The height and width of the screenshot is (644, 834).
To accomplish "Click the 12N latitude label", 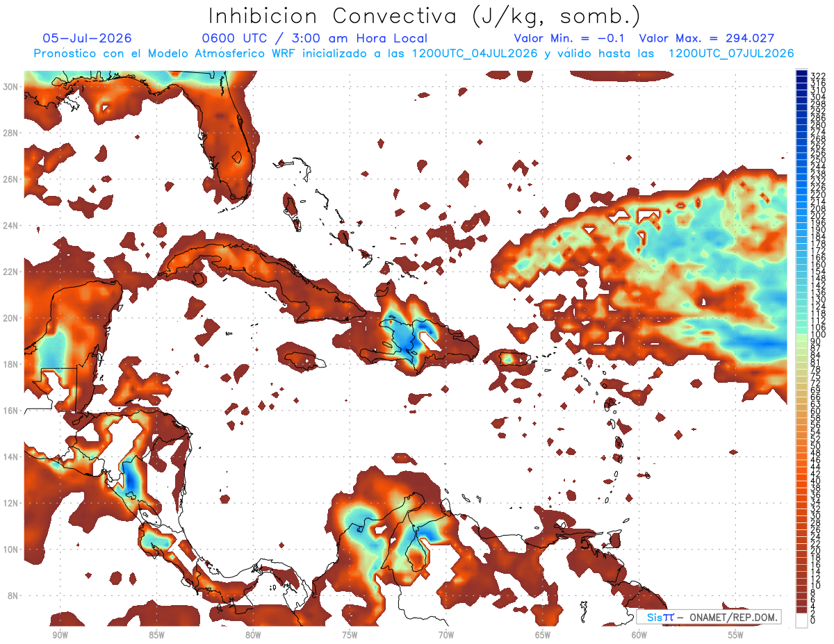I will pos(10,503).
